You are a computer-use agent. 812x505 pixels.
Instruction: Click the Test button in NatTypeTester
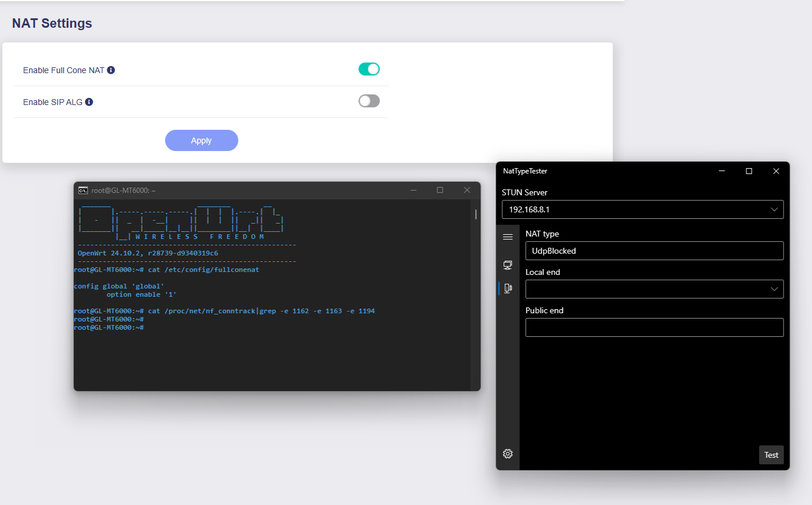point(771,455)
